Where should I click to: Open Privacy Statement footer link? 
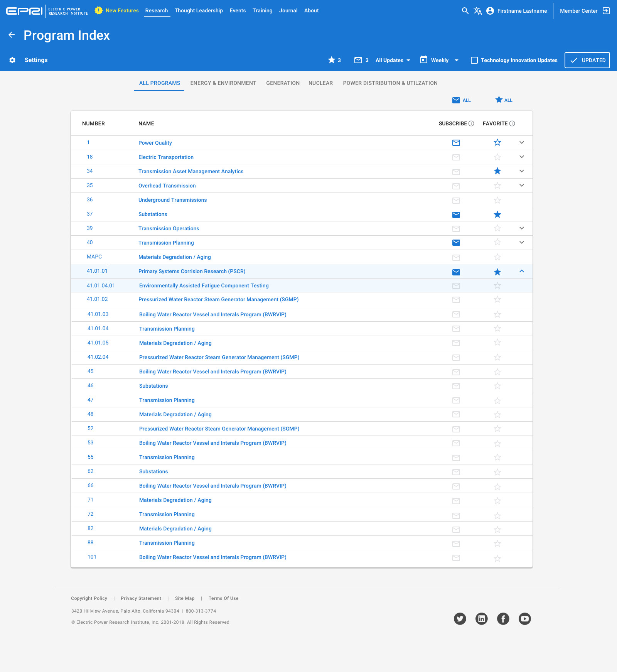pos(141,598)
